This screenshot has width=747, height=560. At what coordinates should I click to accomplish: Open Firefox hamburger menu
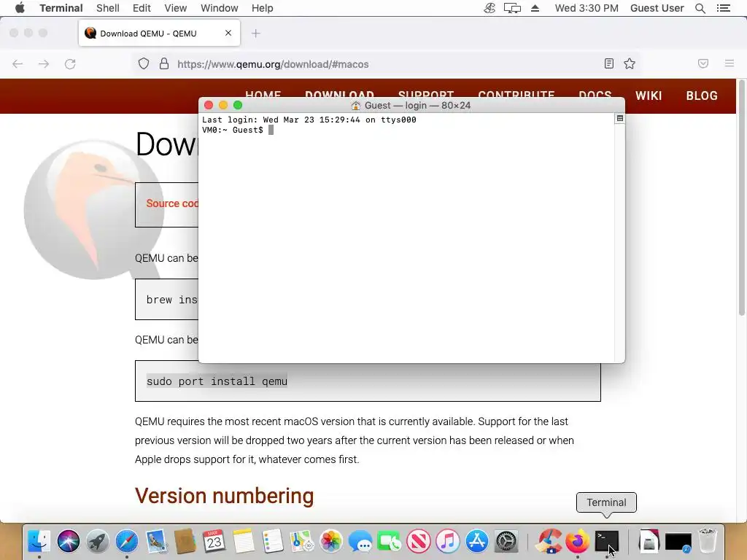[729, 63]
